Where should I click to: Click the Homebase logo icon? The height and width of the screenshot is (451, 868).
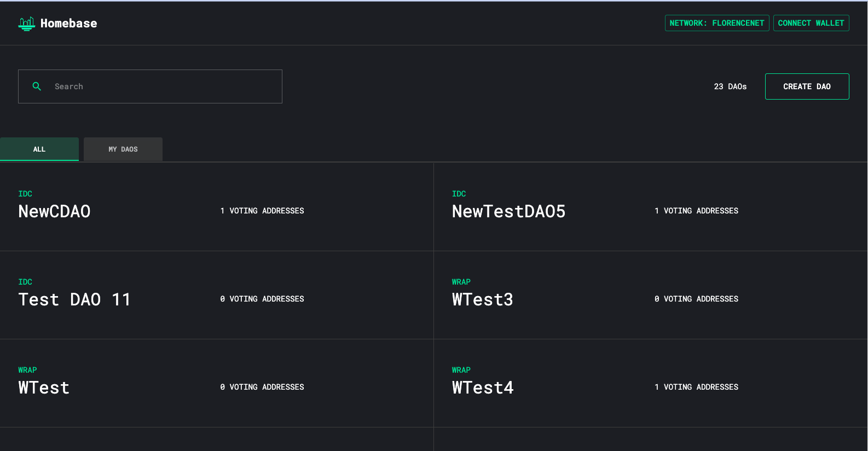26,24
